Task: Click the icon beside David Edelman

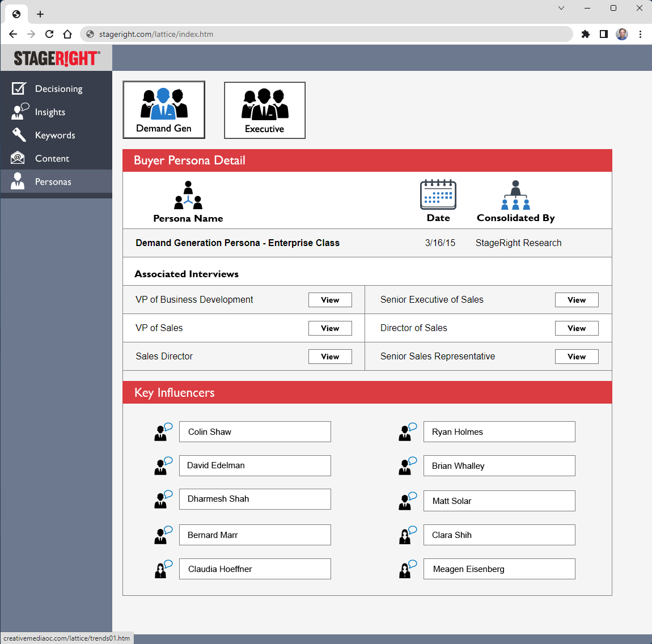Action: point(163,465)
